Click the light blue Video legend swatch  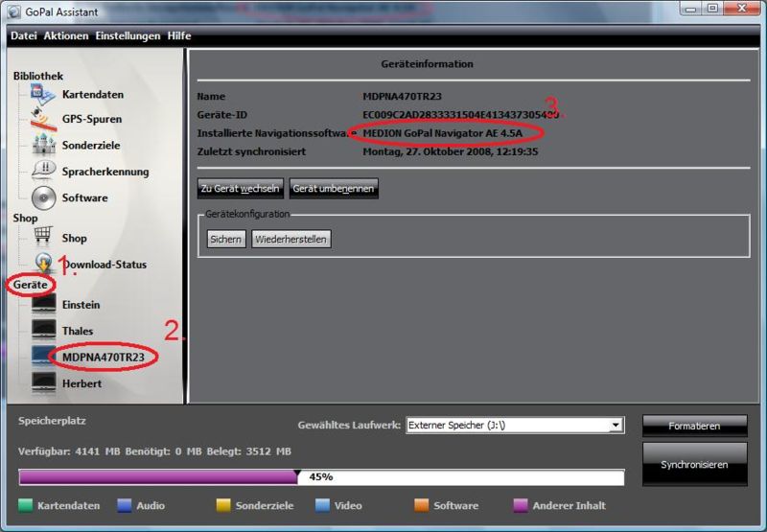[322, 505]
